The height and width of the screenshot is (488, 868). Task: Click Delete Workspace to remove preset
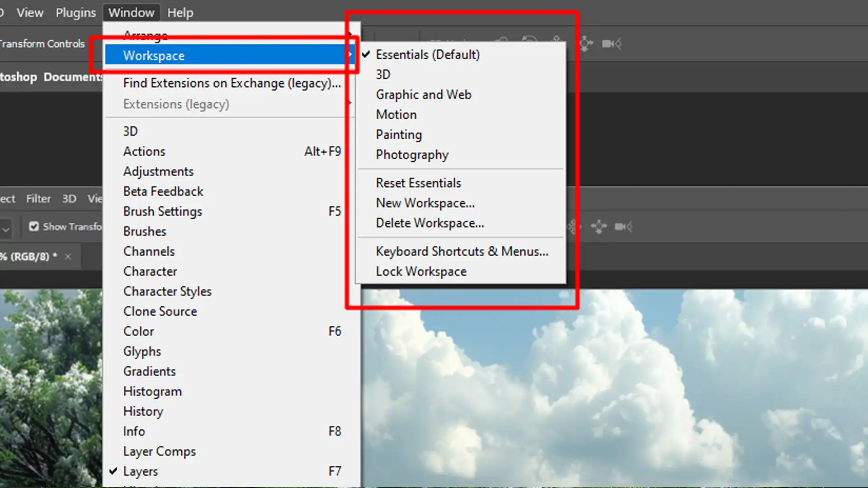[429, 223]
